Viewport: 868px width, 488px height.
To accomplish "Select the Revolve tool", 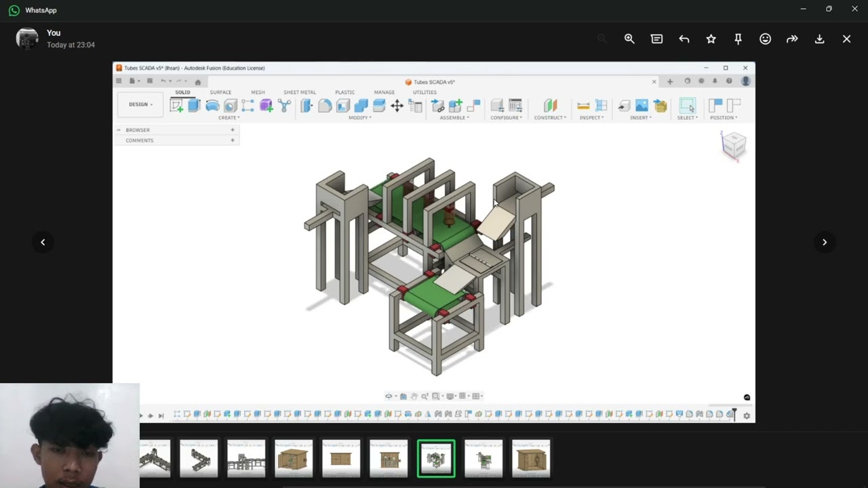I will (212, 105).
